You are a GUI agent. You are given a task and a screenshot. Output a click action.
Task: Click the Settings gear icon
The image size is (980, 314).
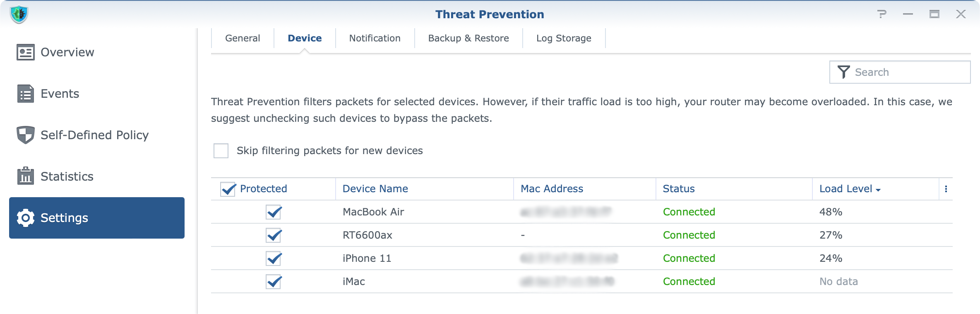(26, 218)
